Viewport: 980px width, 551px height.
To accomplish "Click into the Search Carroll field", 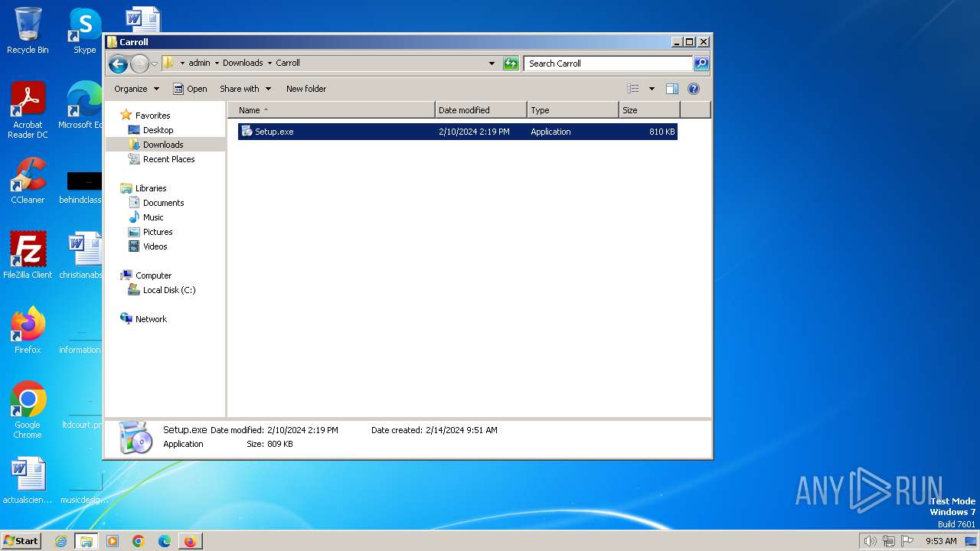I will pos(609,64).
